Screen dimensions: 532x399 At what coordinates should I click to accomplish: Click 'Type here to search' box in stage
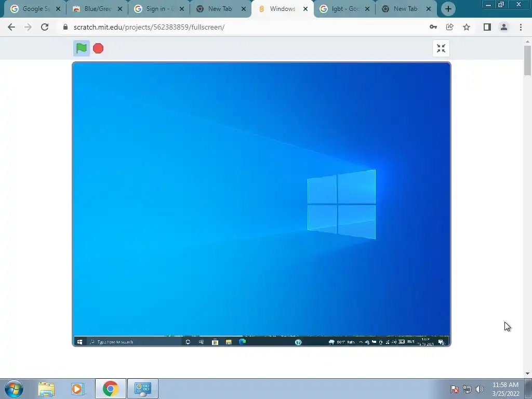point(134,342)
